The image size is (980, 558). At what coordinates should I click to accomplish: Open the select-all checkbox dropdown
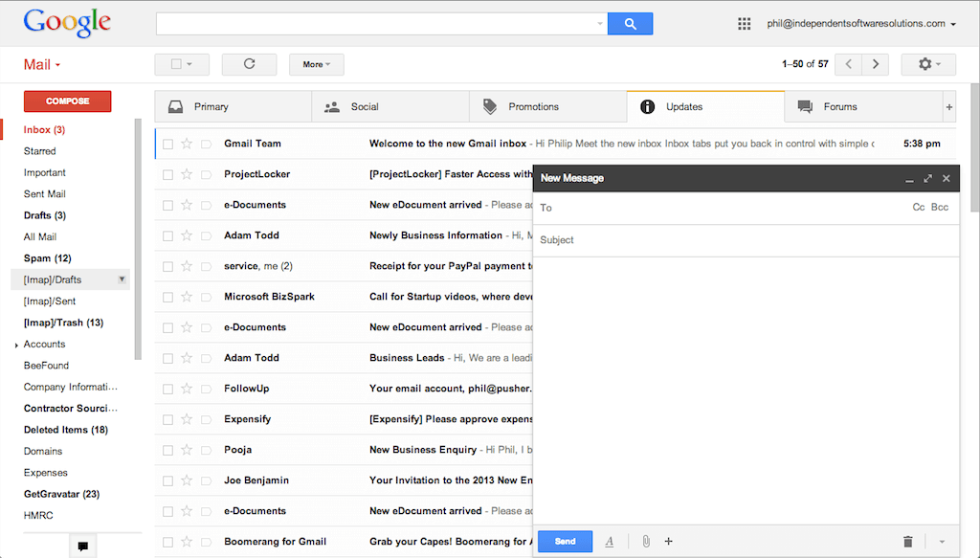click(x=182, y=64)
